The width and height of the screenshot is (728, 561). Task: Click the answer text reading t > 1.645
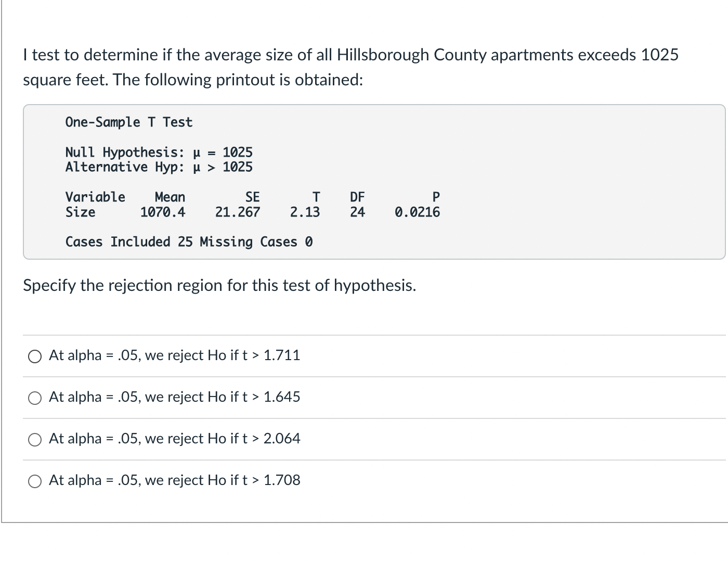coord(175,398)
